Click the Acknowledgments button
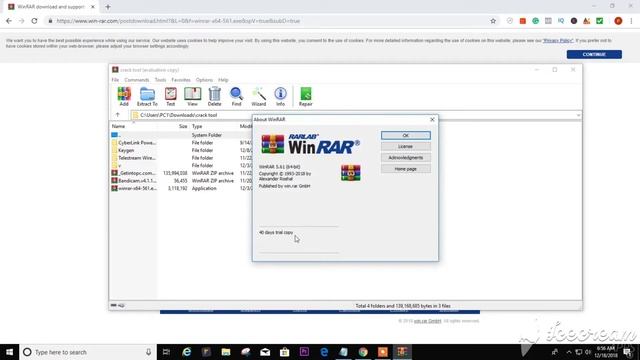Viewport: 640px width, 360px height. coord(405,158)
